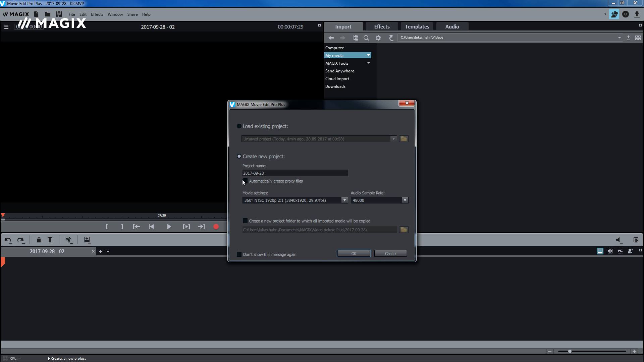Expand the Movie settings dropdown
Screen dimensions: 644x362
tap(344, 200)
